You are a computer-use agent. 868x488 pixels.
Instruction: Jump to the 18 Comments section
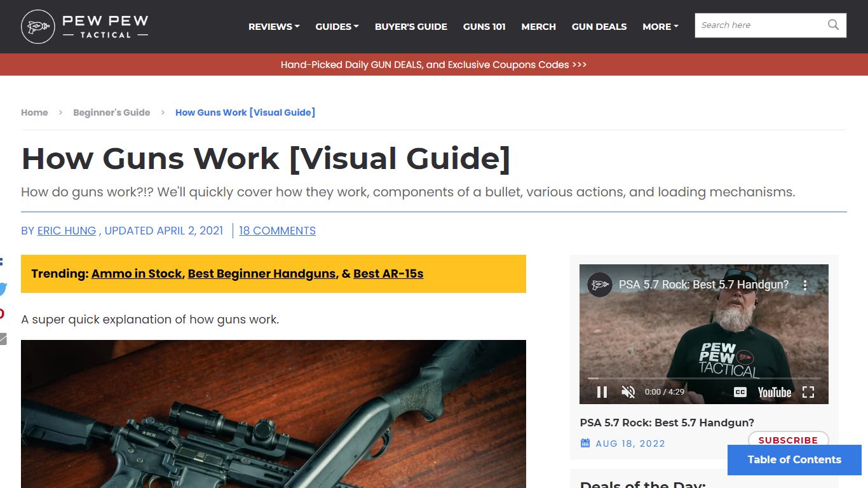click(277, 231)
